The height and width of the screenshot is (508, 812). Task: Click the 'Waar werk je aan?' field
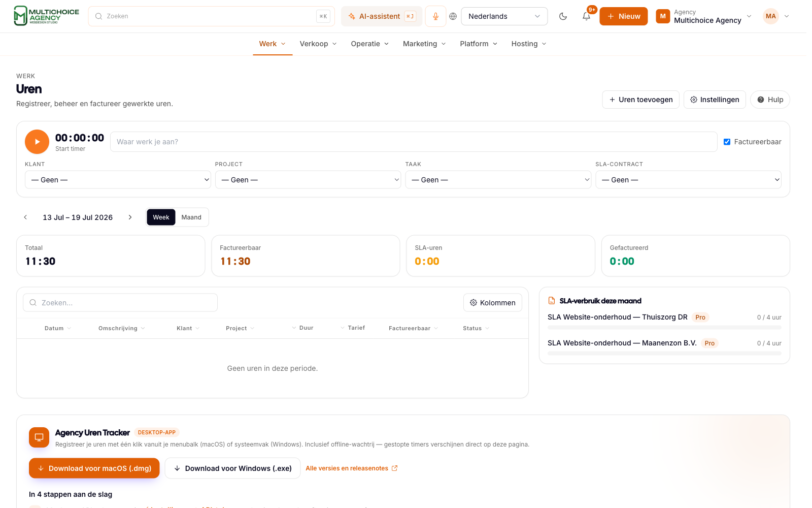[x=414, y=142]
